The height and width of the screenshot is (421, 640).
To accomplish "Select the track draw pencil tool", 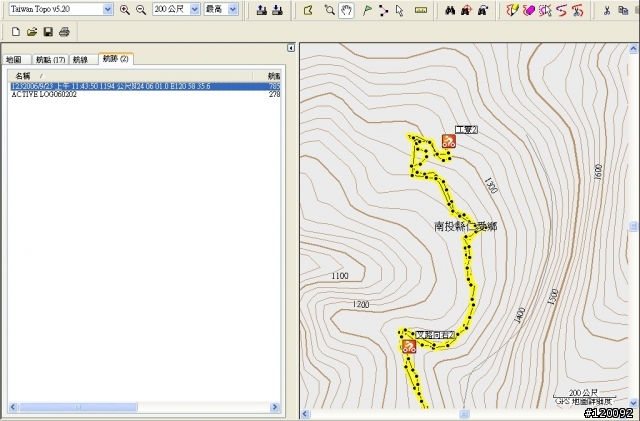I will [511, 10].
